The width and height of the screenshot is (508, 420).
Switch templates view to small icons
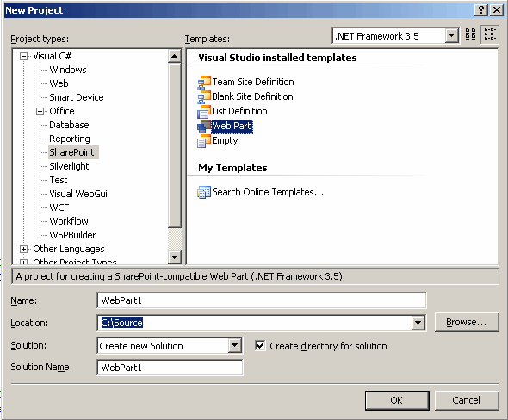[x=490, y=34]
